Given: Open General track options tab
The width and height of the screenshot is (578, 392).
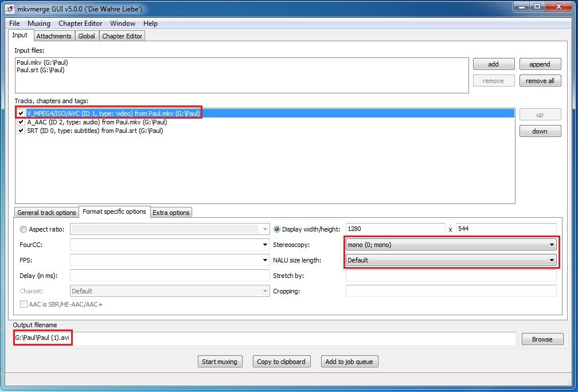Looking at the screenshot, I should [x=46, y=213].
